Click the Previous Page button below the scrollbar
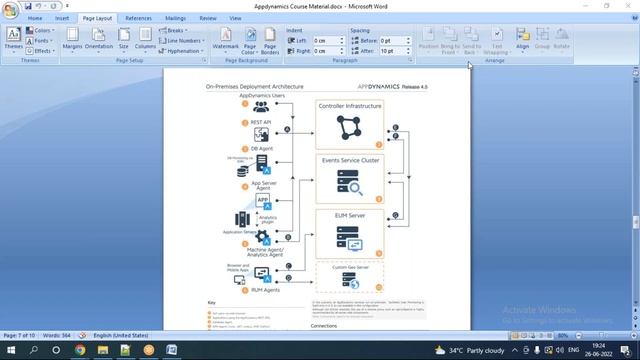Screen dimensions: 640x360 point(636,311)
